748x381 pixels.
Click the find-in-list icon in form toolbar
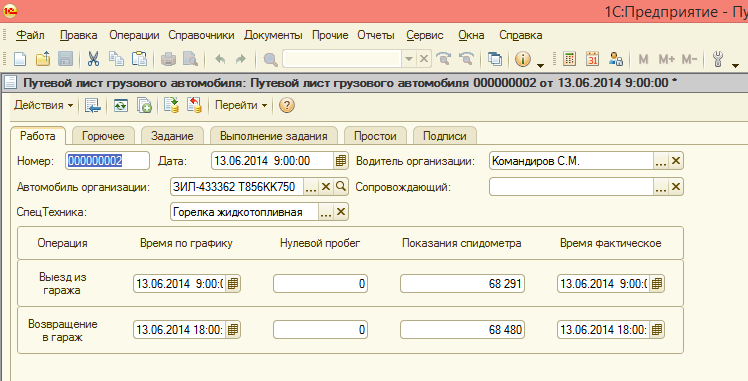pyautogui.click(x=93, y=105)
